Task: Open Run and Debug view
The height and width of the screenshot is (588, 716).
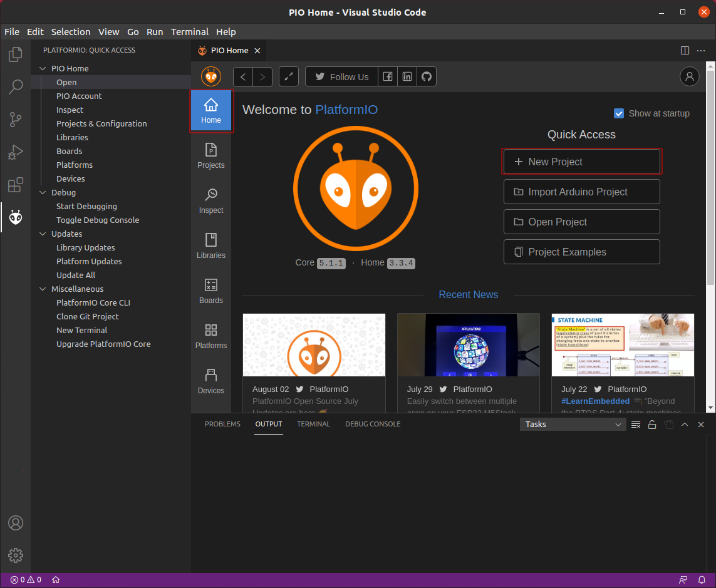Action: pyautogui.click(x=16, y=152)
